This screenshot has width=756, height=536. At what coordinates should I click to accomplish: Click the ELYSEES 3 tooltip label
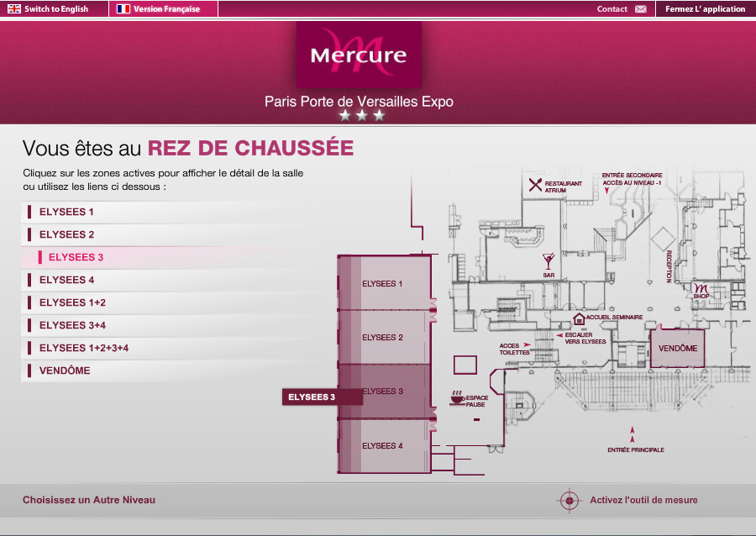tap(322, 397)
